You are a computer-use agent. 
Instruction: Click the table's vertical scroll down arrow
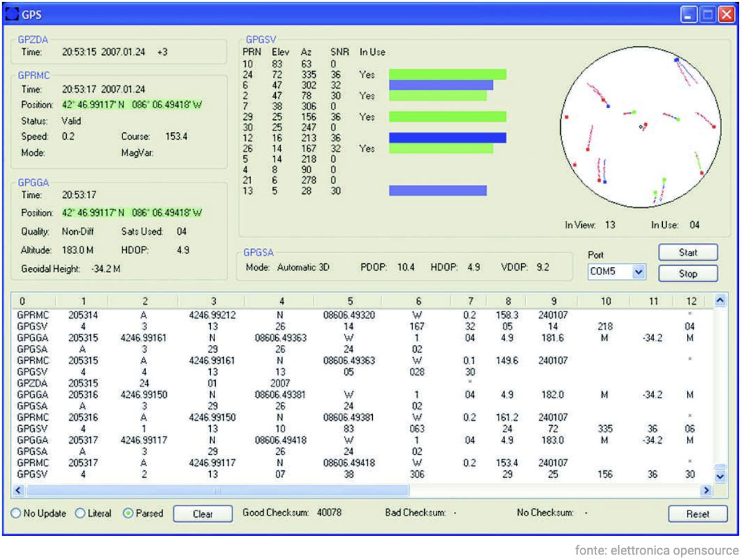(720, 477)
